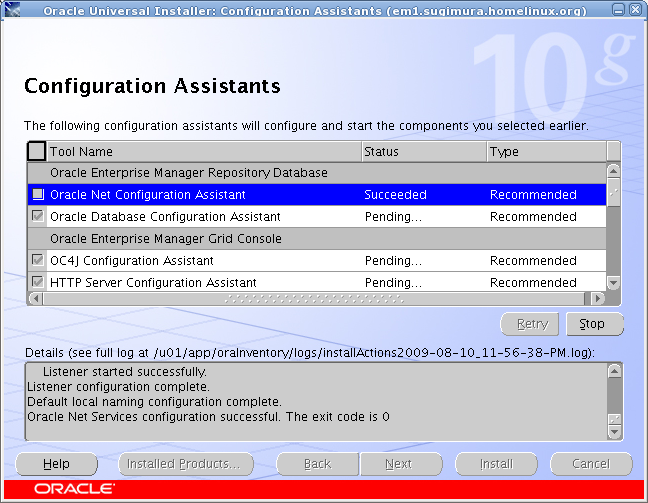This screenshot has height=503, width=648.
Task: Click the Tool Name column header
Action: pos(204,152)
